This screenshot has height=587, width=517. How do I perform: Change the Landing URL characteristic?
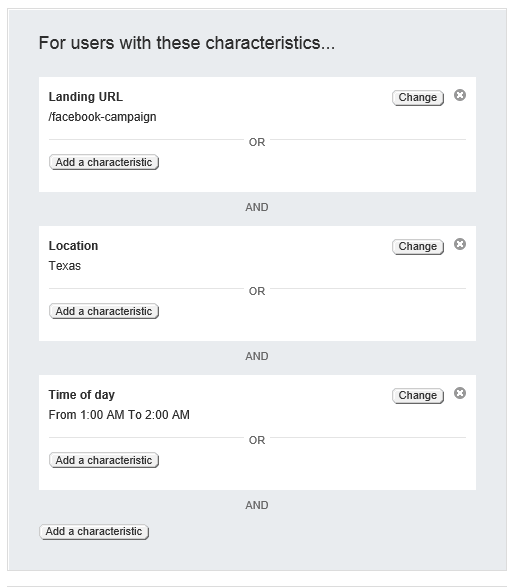(418, 98)
